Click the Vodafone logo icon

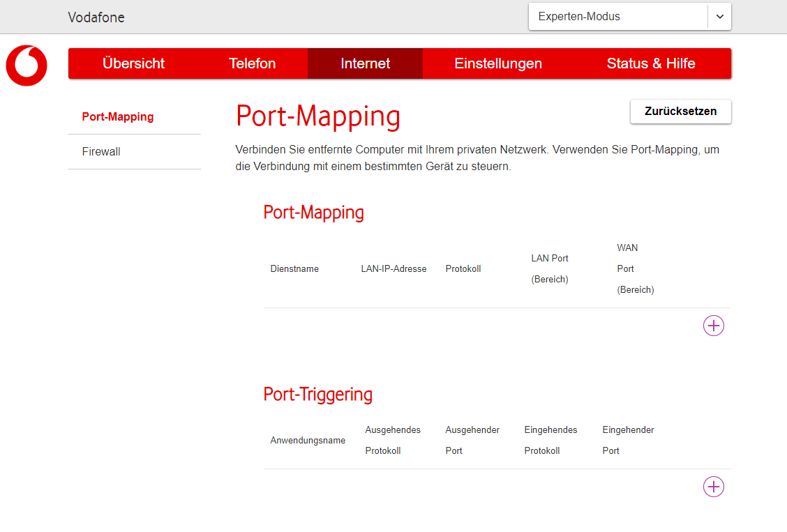(x=27, y=65)
